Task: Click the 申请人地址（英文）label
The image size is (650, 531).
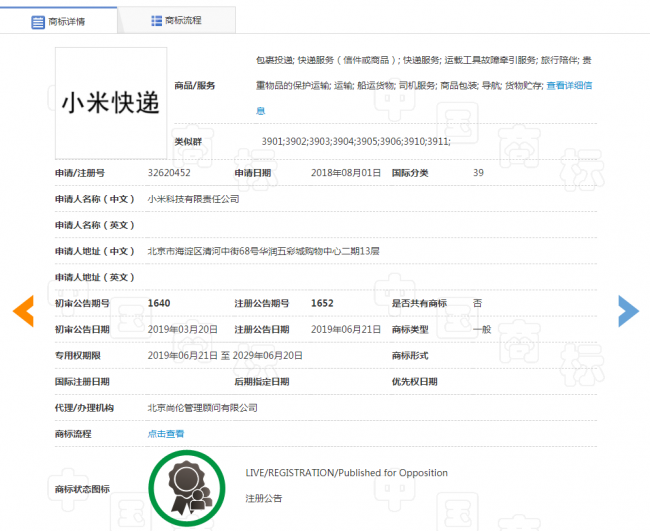Action: point(95,277)
